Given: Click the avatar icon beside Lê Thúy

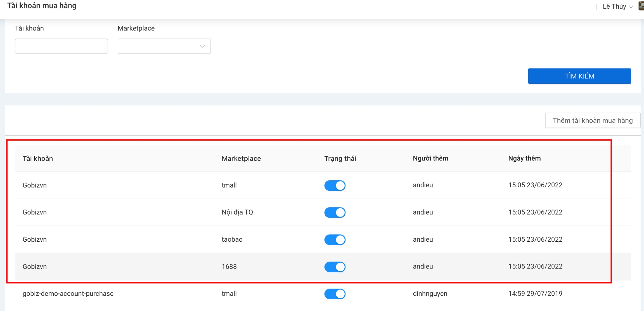Looking at the screenshot, I should click(x=641, y=6).
